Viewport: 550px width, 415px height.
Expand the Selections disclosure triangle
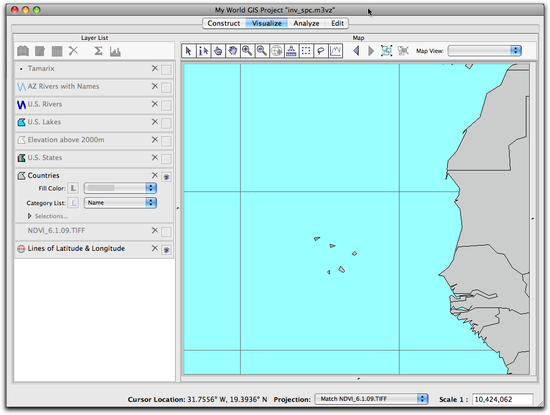click(x=29, y=216)
